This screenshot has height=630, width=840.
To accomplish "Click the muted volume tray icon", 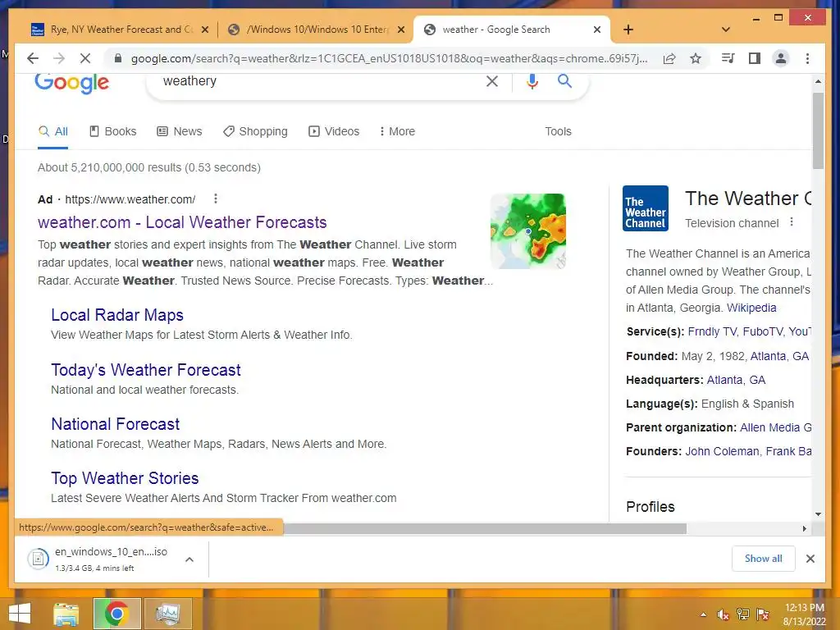I will pos(724,614).
